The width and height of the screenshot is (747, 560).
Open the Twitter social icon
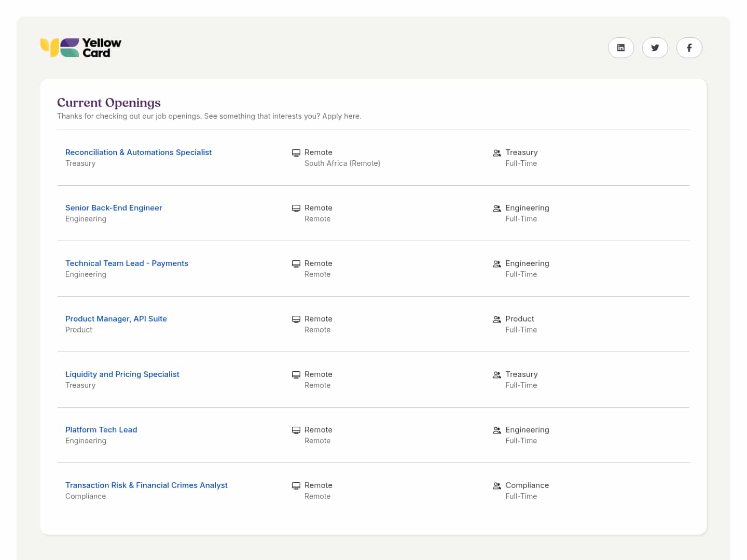655,48
